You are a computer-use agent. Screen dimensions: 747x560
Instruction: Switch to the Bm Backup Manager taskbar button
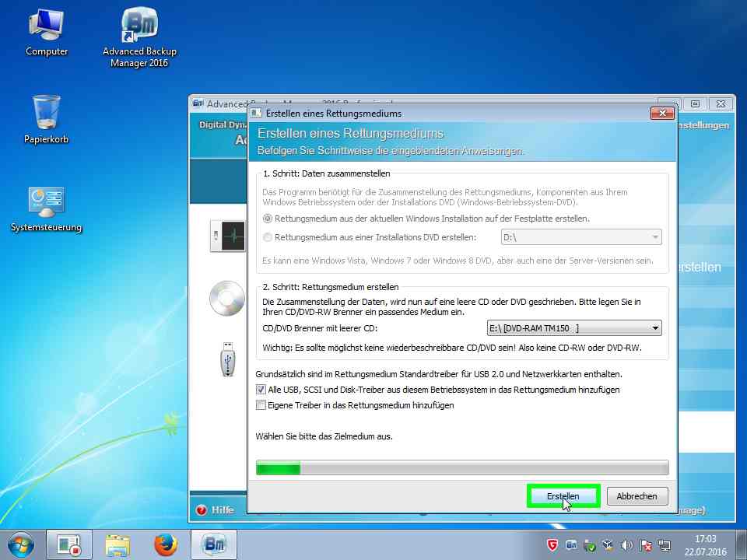(214, 544)
